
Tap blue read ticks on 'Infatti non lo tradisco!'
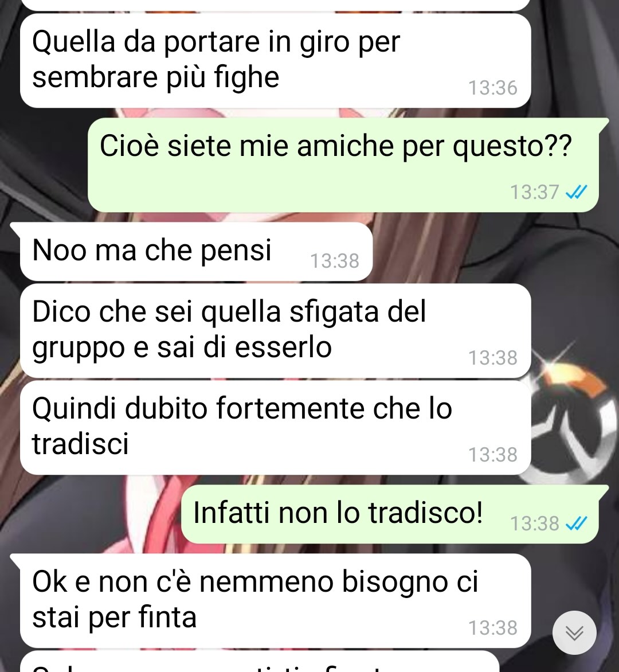(576, 523)
